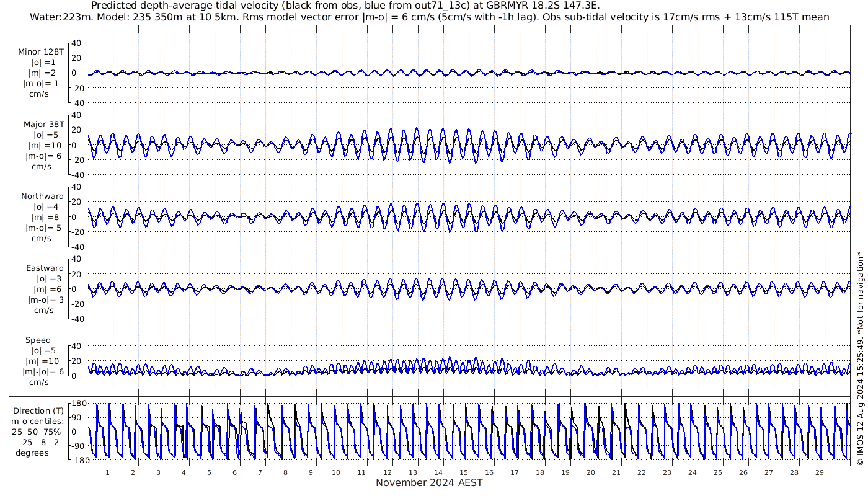
Task: Select 'm-o centiles:' text in Direction panel
Action: [x=38, y=421]
